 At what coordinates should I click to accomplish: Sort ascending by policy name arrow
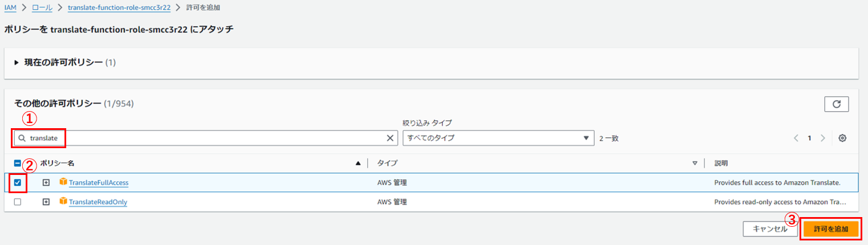click(358, 164)
